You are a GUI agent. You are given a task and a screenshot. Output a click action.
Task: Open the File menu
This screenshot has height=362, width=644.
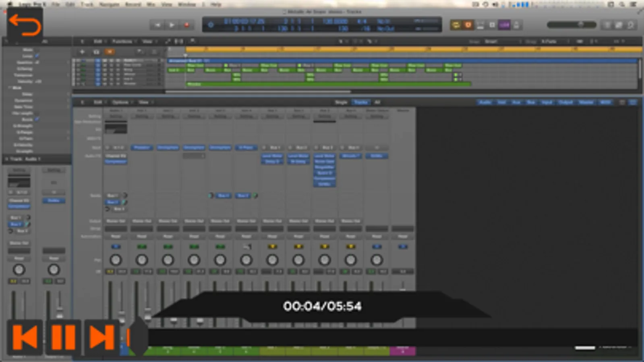coord(56,4)
